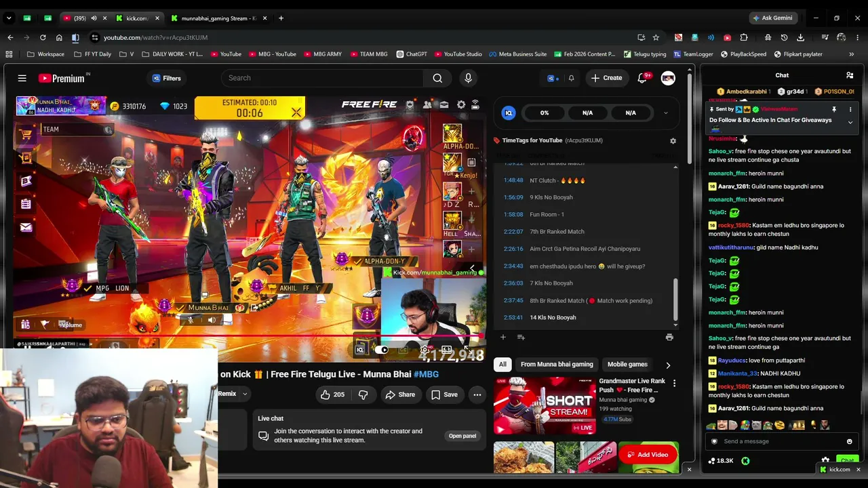Open the ChatGPT bookmark
This screenshot has width=868, height=488.
point(412,54)
